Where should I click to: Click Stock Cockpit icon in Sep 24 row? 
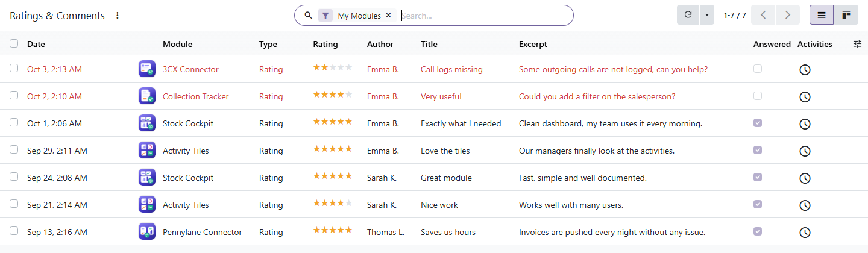tap(147, 177)
